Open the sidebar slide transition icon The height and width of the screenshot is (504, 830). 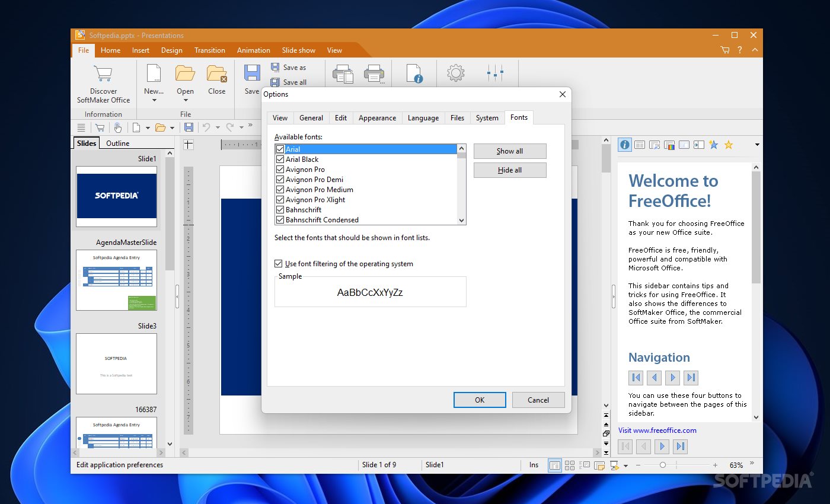click(x=699, y=145)
